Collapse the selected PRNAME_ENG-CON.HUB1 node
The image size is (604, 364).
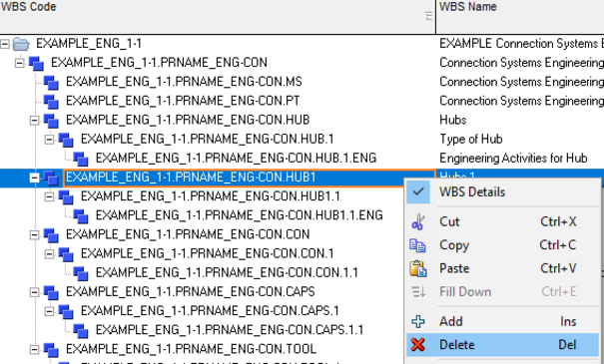(x=34, y=178)
